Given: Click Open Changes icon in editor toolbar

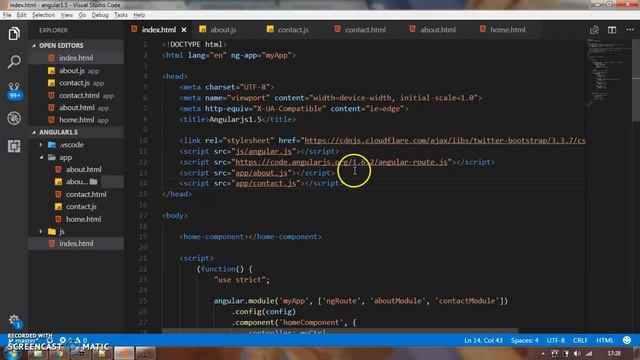Looking at the screenshot, I should (594, 30).
